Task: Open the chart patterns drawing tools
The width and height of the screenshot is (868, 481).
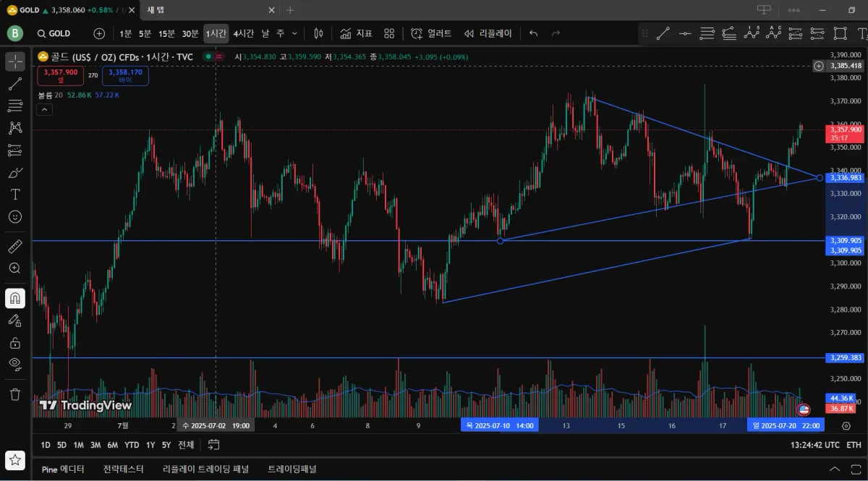Action: pos(14,128)
